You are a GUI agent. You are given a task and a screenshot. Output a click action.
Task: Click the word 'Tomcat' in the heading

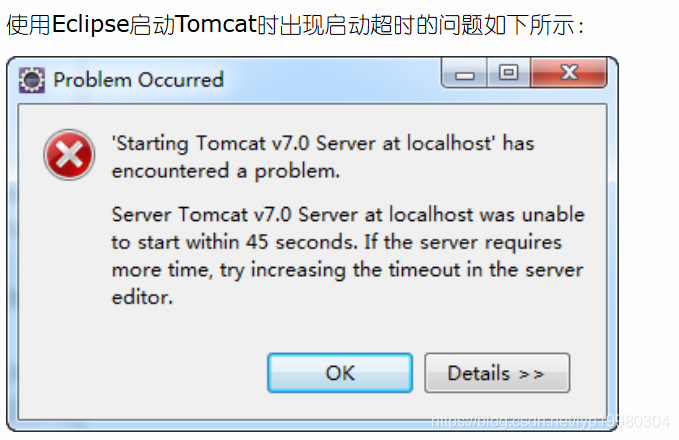tap(217, 24)
